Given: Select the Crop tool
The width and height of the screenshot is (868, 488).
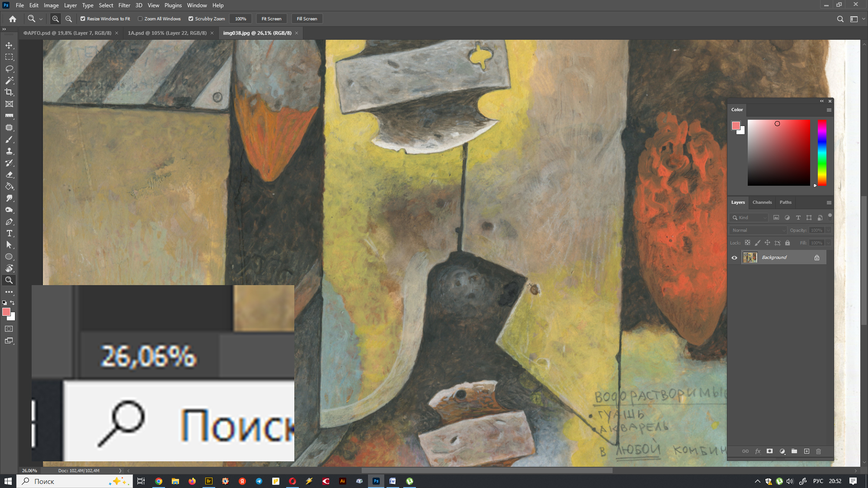Looking at the screenshot, I should pyautogui.click(x=9, y=92).
